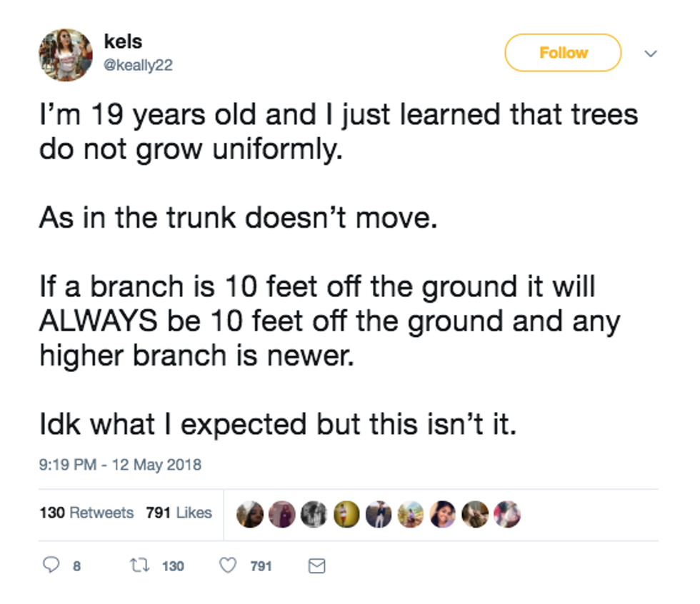700x604 pixels.
Task: Click the last liker avatar in the row
Action: pos(507,514)
